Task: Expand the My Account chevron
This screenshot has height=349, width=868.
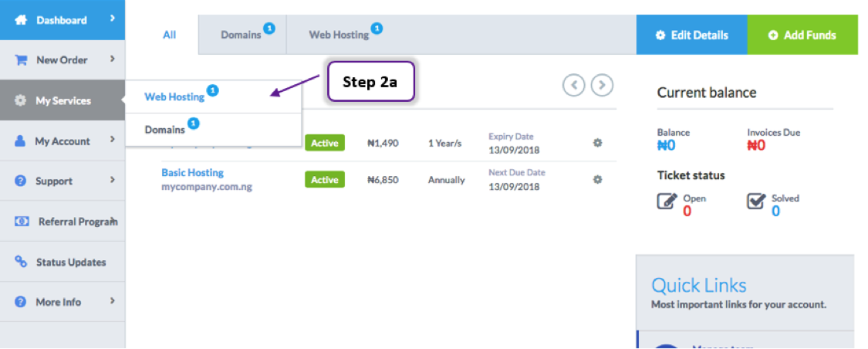Action: [x=113, y=140]
